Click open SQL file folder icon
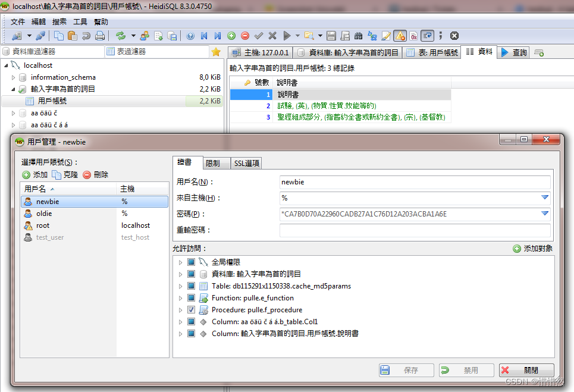The height and width of the screenshot is (392, 574). click(x=309, y=36)
